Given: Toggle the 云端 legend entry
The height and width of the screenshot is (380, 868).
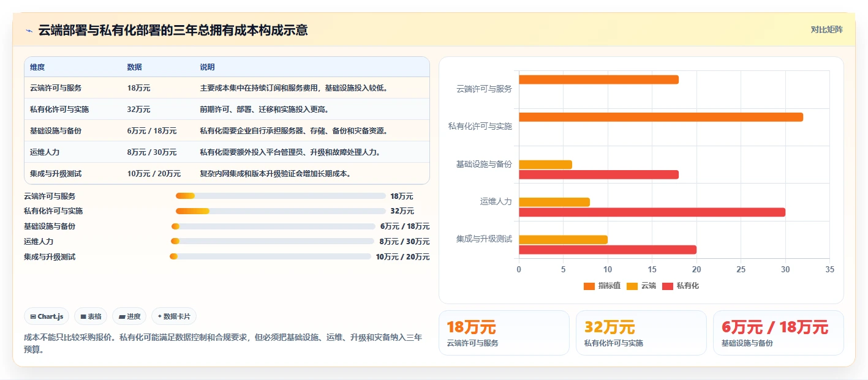Looking at the screenshot, I should [x=641, y=286].
